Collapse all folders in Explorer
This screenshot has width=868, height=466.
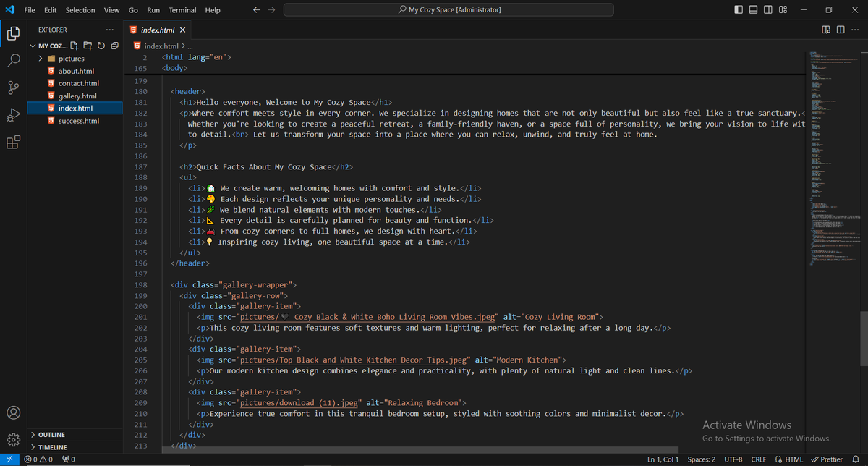point(114,46)
